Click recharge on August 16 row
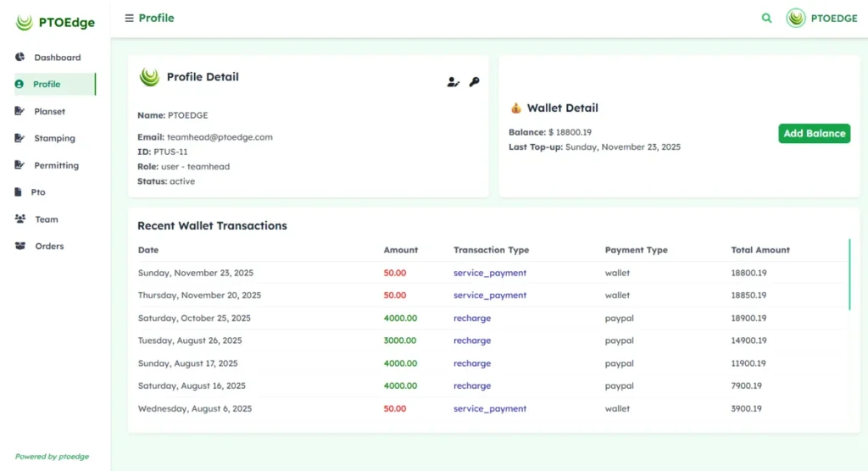868x471 pixels. coord(472,385)
